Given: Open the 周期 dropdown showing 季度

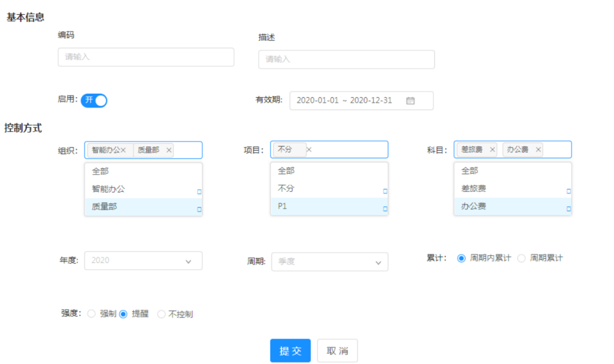Looking at the screenshot, I should (x=330, y=262).
